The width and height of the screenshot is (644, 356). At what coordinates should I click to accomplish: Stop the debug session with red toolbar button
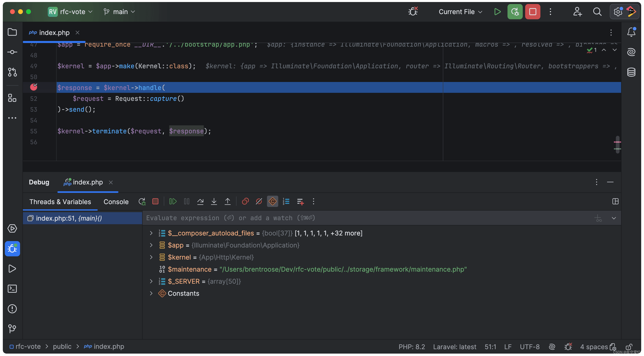pos(533,12)
